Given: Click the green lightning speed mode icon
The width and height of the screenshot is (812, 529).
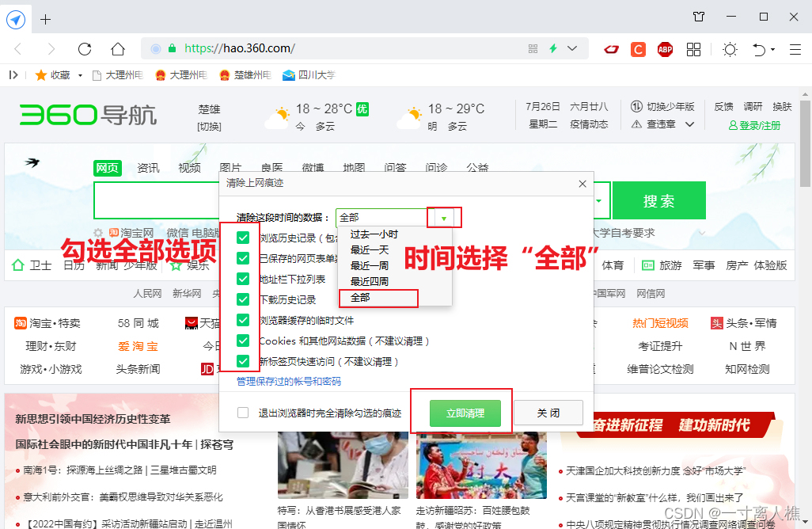Looking at the screenshot, I should tap(553, 49).
